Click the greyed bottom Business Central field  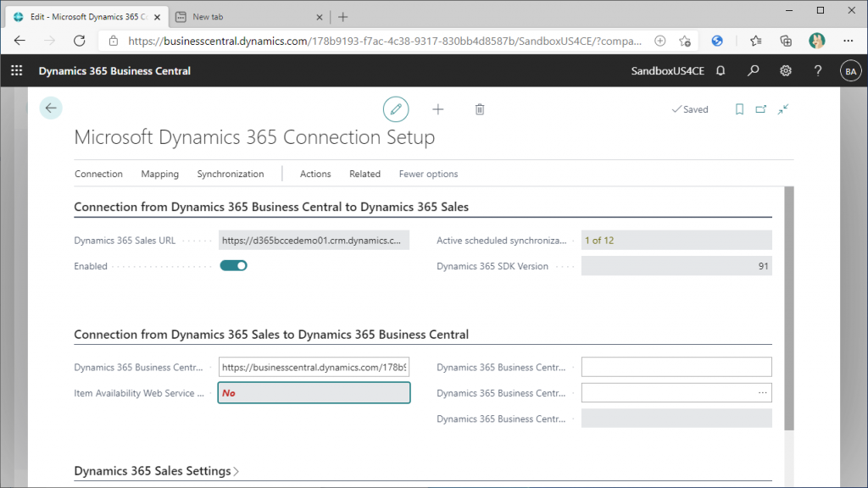click(x=676, y=419)
